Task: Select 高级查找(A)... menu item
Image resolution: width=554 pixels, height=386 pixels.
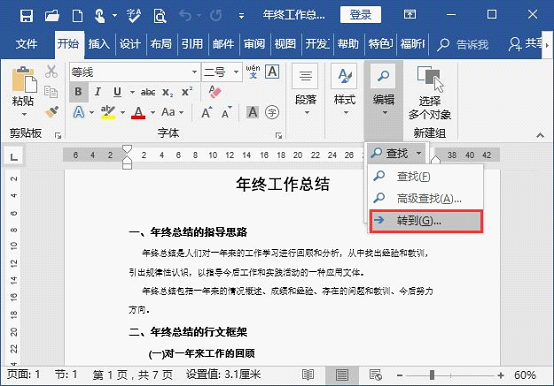Action: pyautogui.click(x=425, y=198)
